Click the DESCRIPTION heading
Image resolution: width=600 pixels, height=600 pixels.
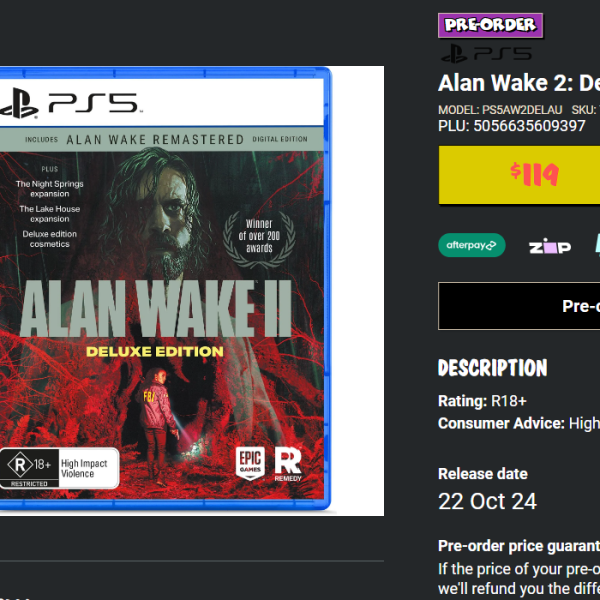click(x=492, y=368)
